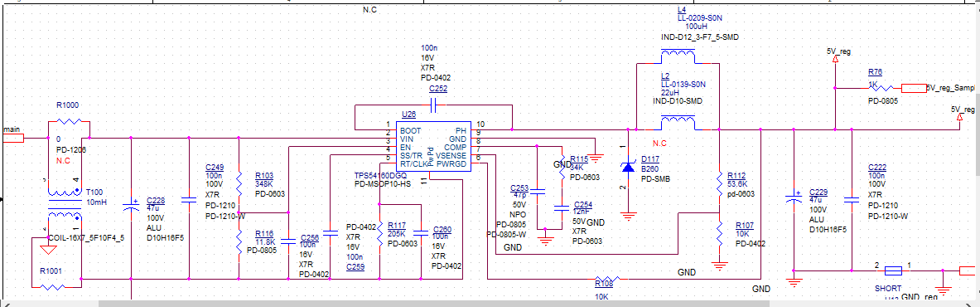Click the IND-D12_3-F7_5-SMD footprint text
The height and width of the screenshot is (307, 980).
tap(700, 38)
